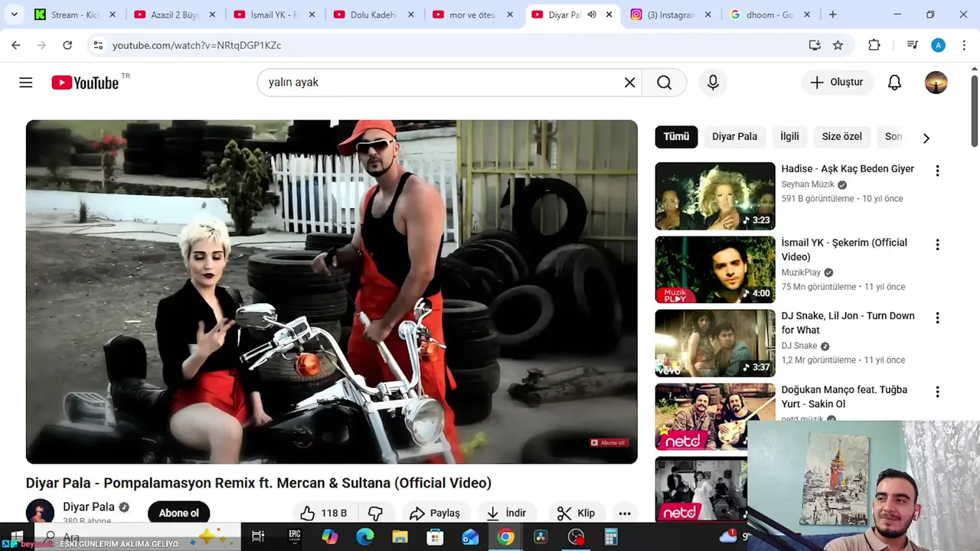The image size is (980, 551).
Task: Select the Tümü filter chip
Action: 676,136
